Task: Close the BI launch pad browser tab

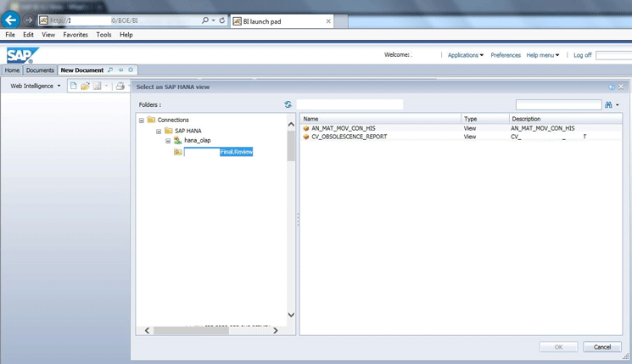Action: coord(328,21)
